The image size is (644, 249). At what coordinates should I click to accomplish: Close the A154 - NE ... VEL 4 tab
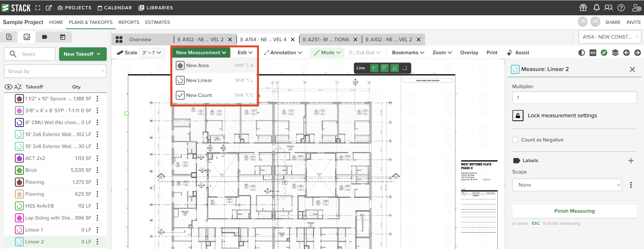point(293,40)
